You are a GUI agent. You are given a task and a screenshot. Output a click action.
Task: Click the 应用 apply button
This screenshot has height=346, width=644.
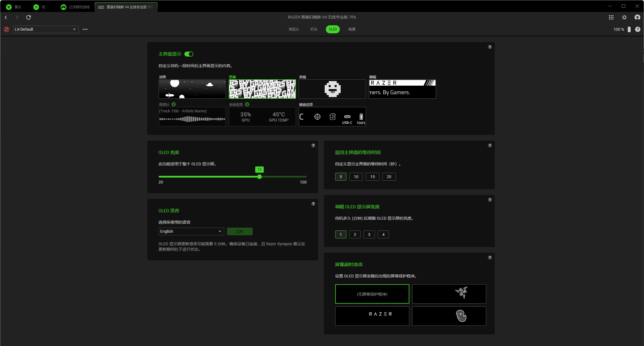coord(240,231)
